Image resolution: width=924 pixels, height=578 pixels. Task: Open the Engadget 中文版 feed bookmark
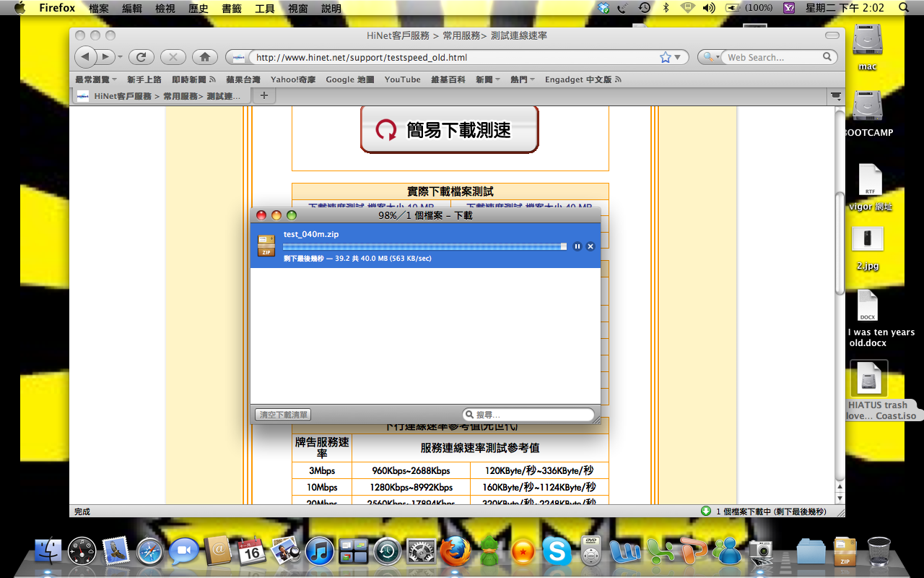[x=583, y=79]
